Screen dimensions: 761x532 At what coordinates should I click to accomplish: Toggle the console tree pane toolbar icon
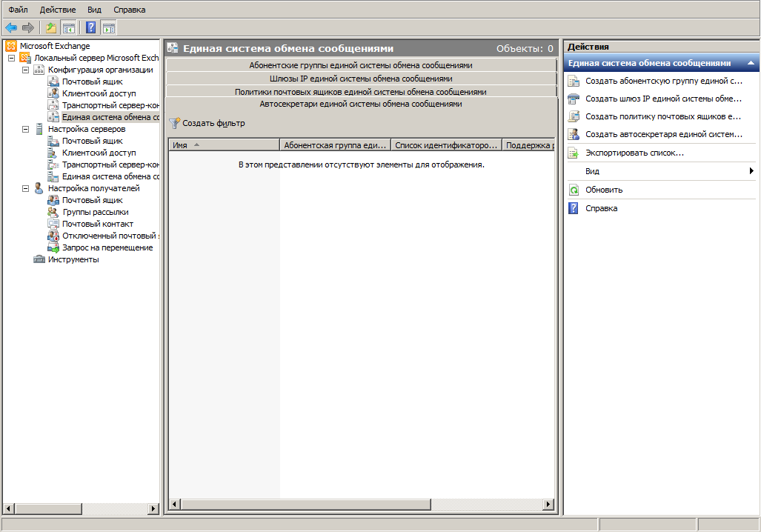tap(69, 28)
